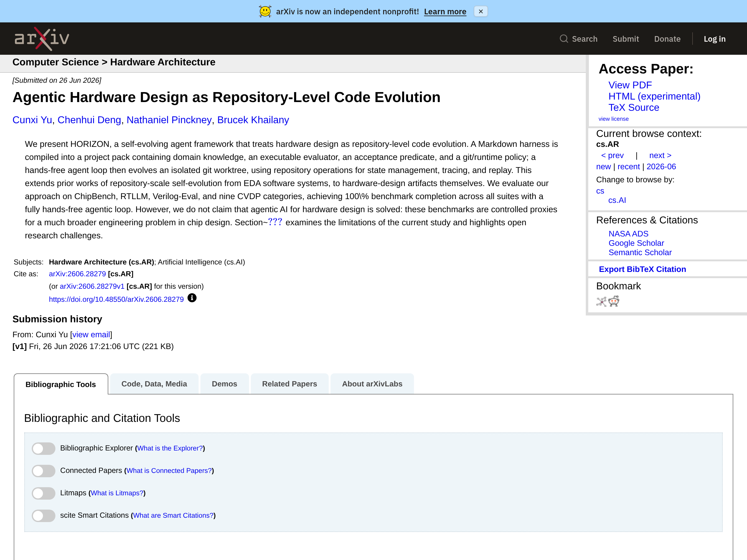Open the Submit page
Viewport: 747px width, 560px height.
coord(626,39)
